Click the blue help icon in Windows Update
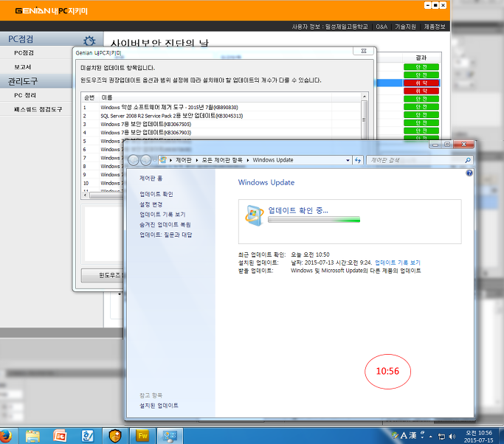The image size is (504, 444). click(469, 173)
